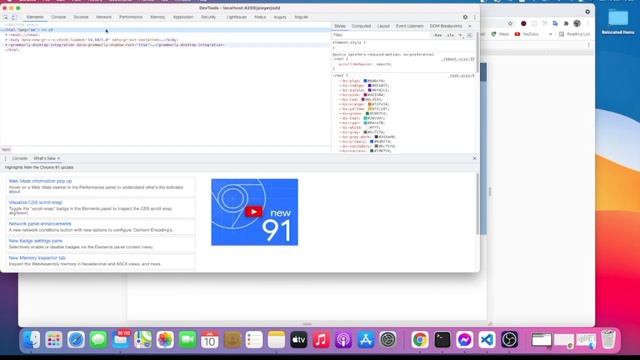Open the Reading List in Chrome

[x=574, y=34]
